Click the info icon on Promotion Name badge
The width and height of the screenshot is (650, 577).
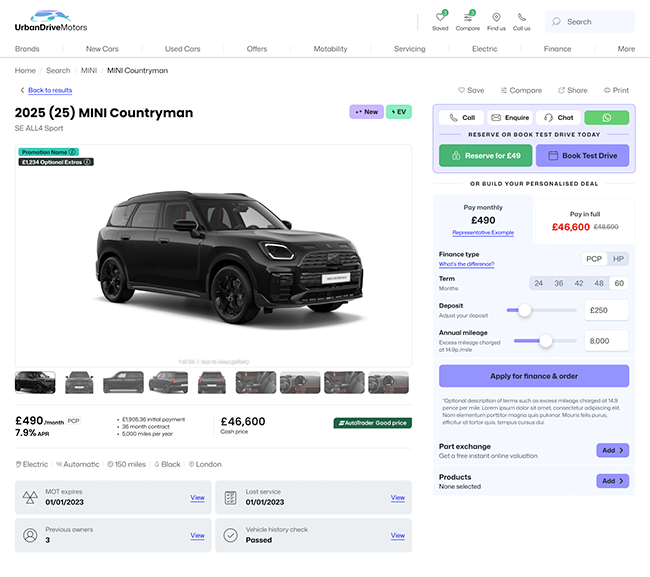(x=72, y=152)
